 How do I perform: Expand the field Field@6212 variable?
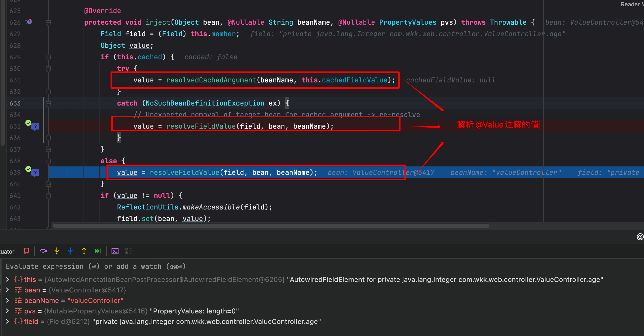pos(7,322)
